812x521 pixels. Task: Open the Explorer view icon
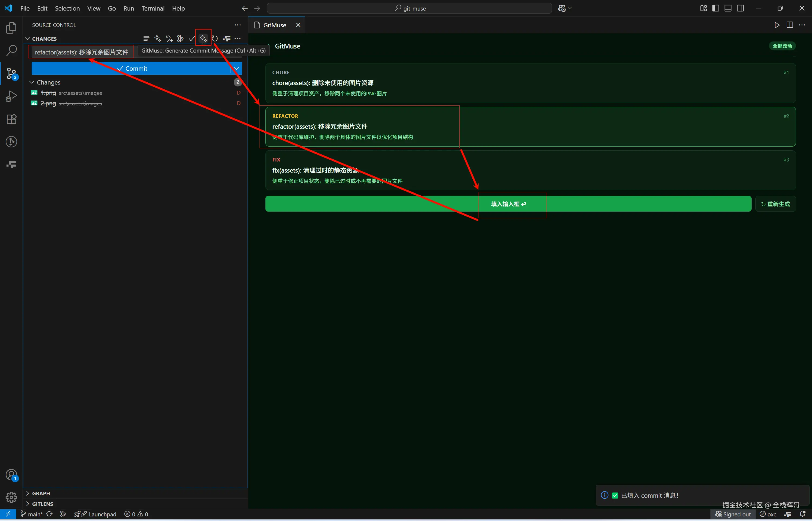click(x=11, y=28)
